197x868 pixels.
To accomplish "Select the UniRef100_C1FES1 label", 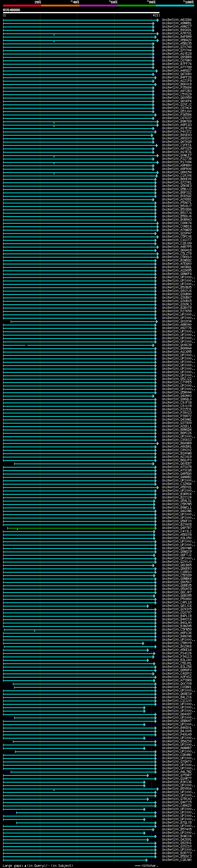I will point(176,145).
